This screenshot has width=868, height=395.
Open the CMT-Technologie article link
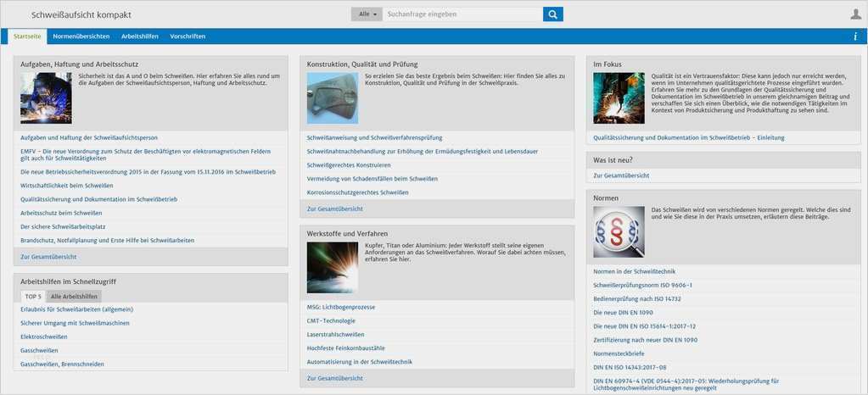pos(331,320)
